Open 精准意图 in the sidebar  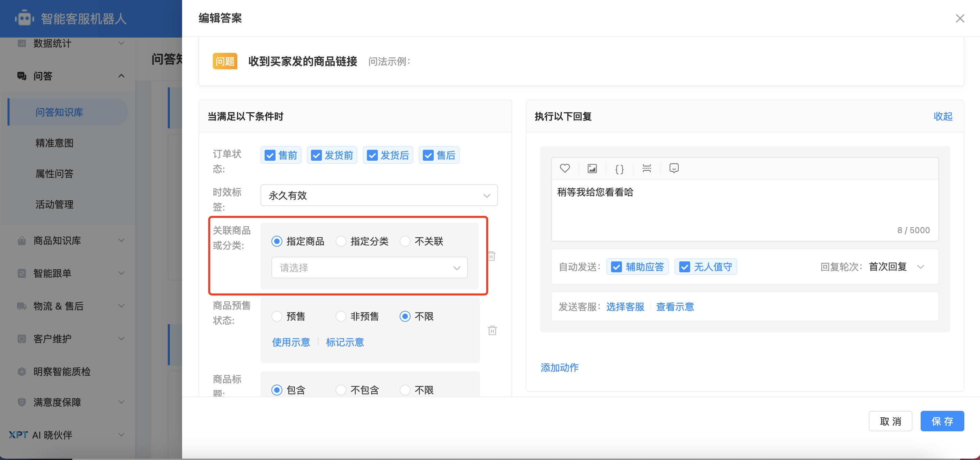tap(55, 143)
